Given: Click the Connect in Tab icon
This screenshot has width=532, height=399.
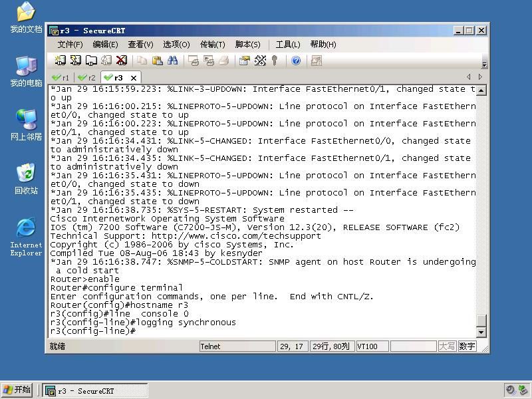Looking at the screenshot, I should 91,61.
